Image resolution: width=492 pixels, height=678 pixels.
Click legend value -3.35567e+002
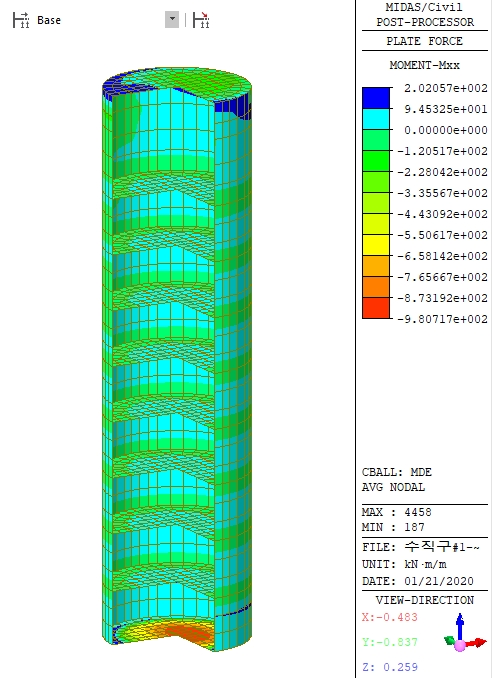click(x=443, y=193)
